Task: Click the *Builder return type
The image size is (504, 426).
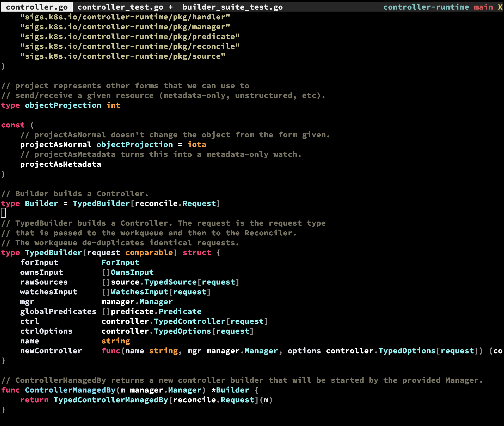Action: click(230, 390)
